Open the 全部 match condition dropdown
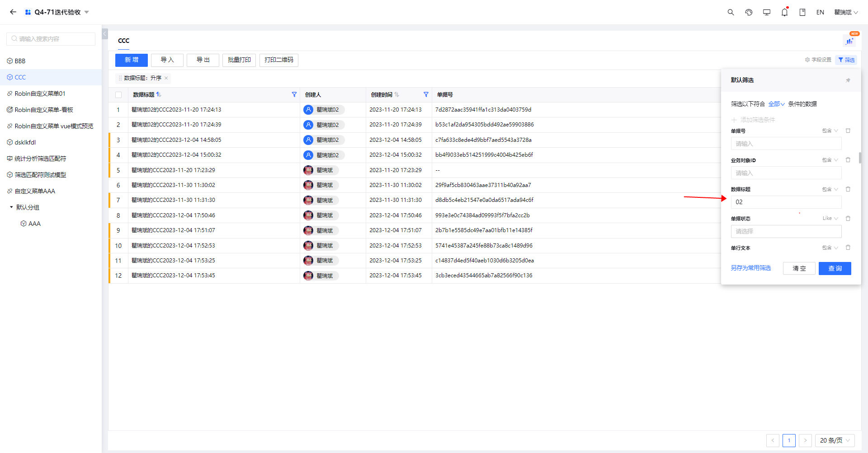 776,104
